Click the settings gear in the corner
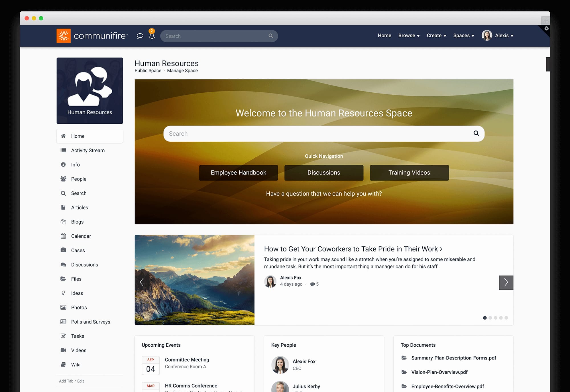This screenshot has height=392, width=570. click(546, 29)
